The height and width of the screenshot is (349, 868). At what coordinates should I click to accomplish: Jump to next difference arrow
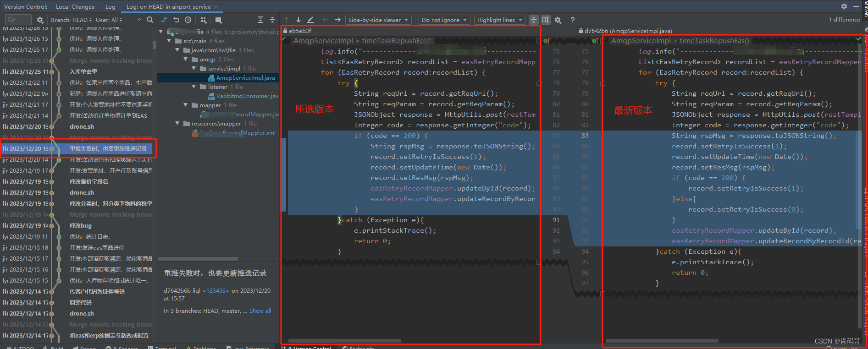point(299,20)
